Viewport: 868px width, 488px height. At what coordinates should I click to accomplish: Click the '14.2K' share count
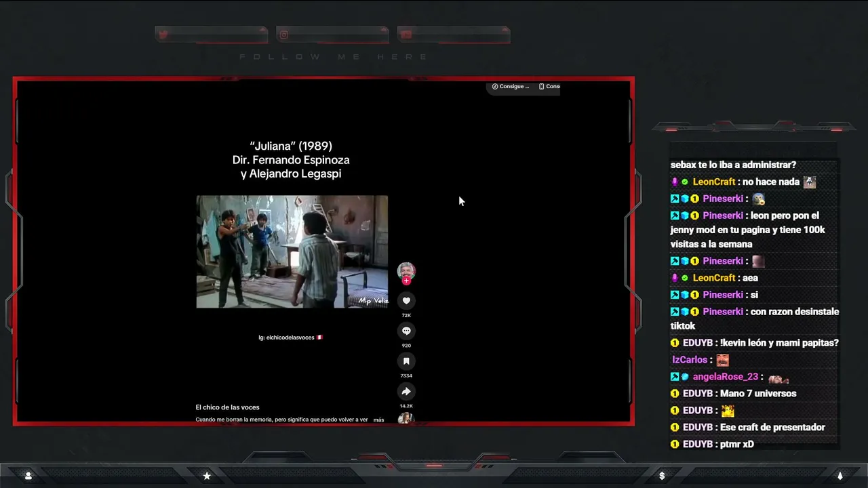click(406, 406)
